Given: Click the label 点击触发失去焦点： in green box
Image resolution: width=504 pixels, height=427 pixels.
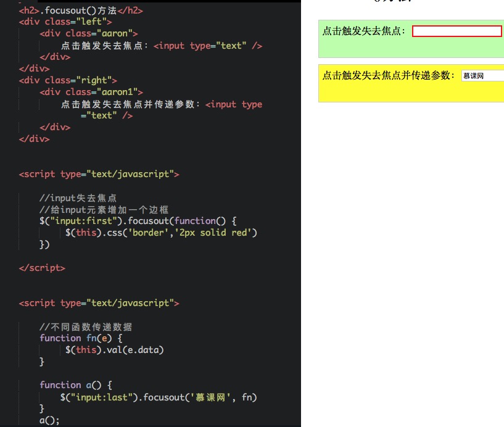Looking at the screenshot, I should pos(365,31).
